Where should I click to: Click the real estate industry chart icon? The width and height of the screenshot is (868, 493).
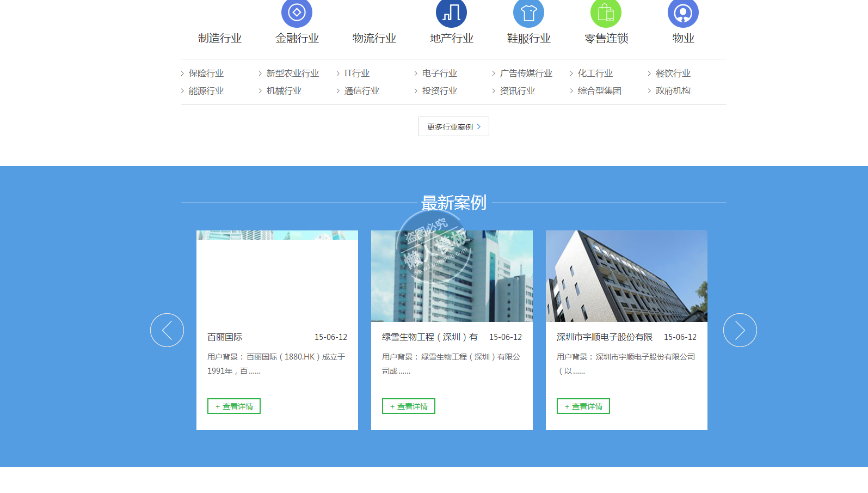451,13
